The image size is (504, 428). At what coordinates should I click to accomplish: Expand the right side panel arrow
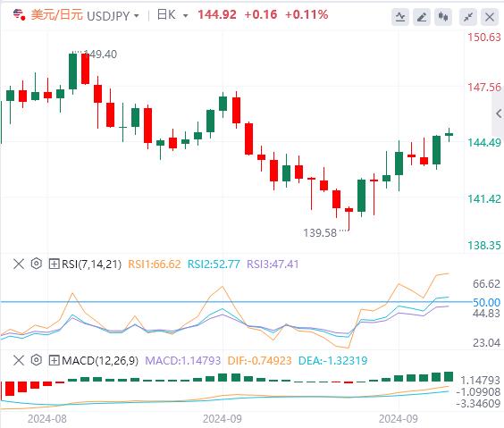point(499,113)
